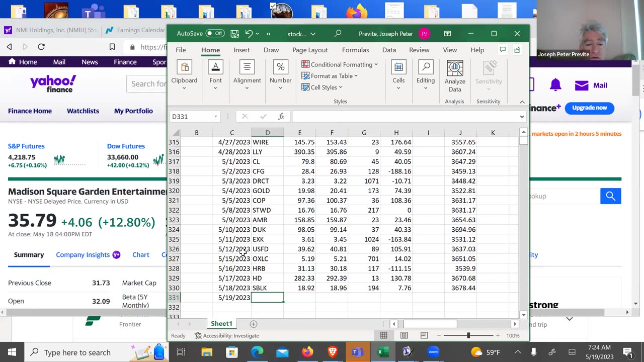The width and height of the screenshot is (644, 362).
Task: Click the PJ account avatar in Excel
Action: click(x=424, y=34)
